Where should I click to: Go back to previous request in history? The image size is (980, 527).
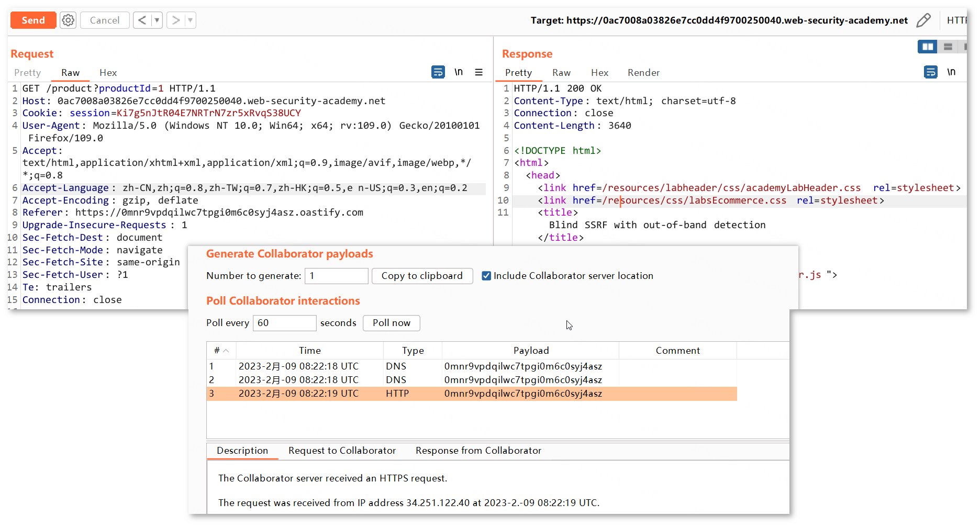point(142,20)
